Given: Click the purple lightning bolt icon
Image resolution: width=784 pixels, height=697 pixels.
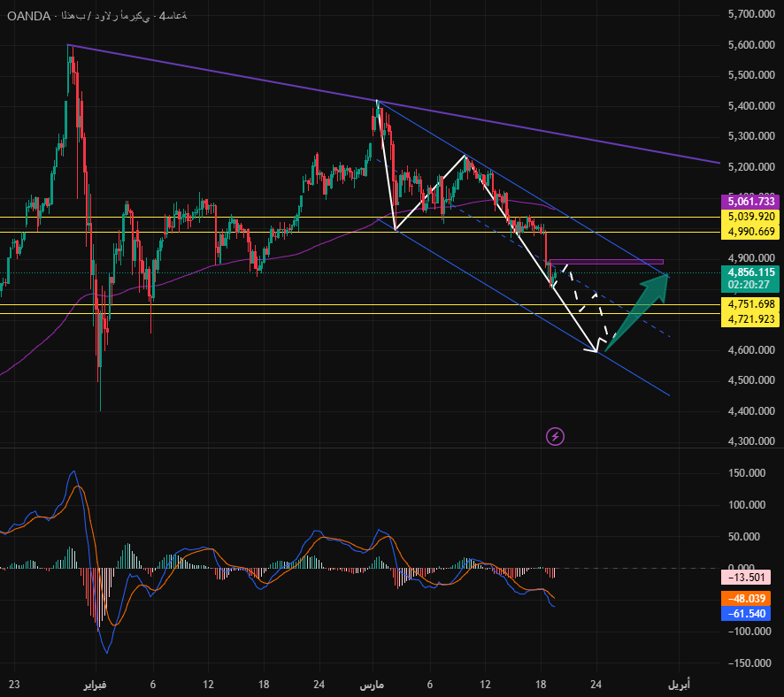Looking at the screenshot, I should pos(555,436).
